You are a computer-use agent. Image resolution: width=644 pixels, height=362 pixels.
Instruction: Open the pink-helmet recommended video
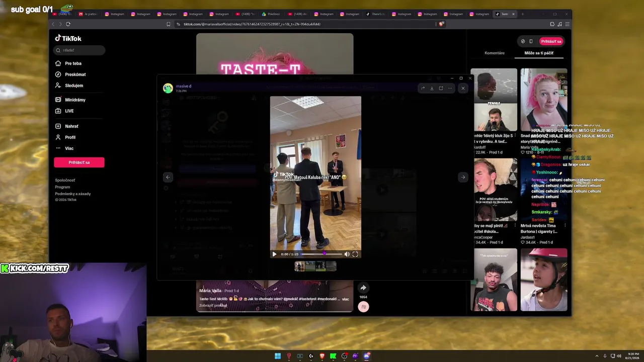click(544, 280)
